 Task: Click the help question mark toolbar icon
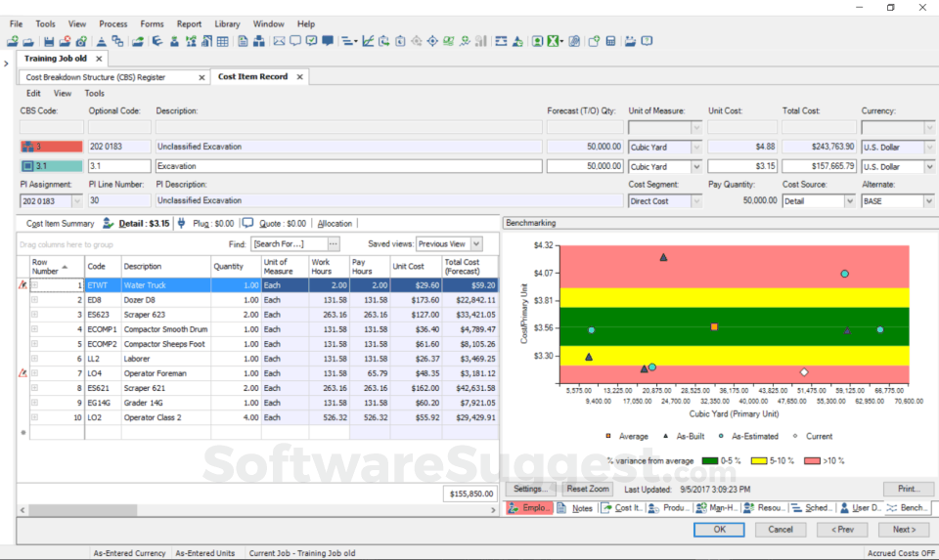[648, 41]
